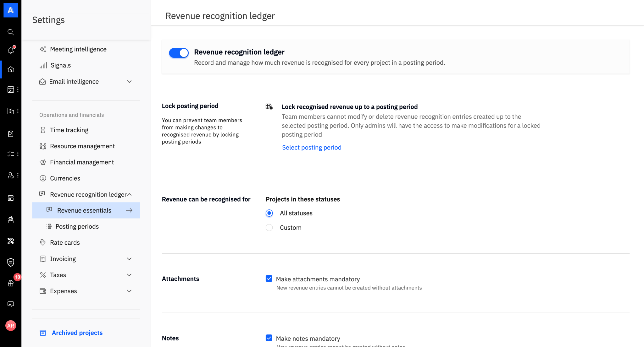This screenshot has width=644, height=347.
Task: Open Posting periods settings
Action: (x=77, y=227)
